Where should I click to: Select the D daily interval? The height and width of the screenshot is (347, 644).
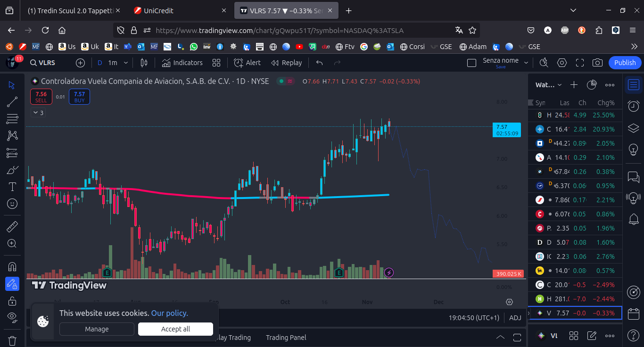[x=100, y=63]
